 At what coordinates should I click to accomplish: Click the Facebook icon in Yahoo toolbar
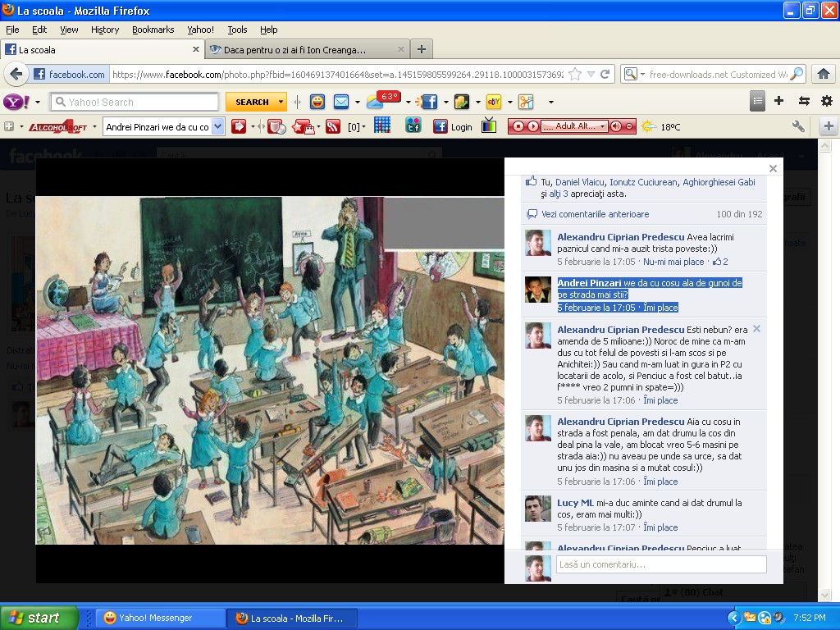point(428,102)
